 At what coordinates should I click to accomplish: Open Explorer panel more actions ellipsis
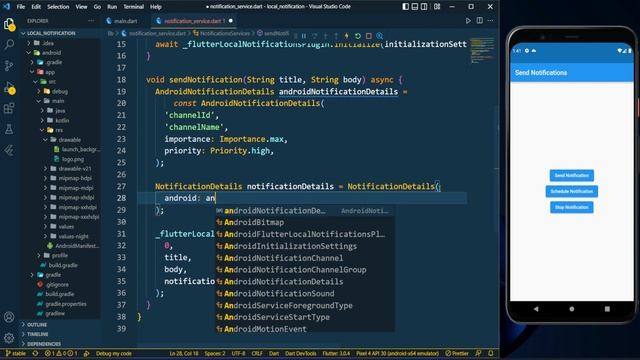tap(91, 21)
